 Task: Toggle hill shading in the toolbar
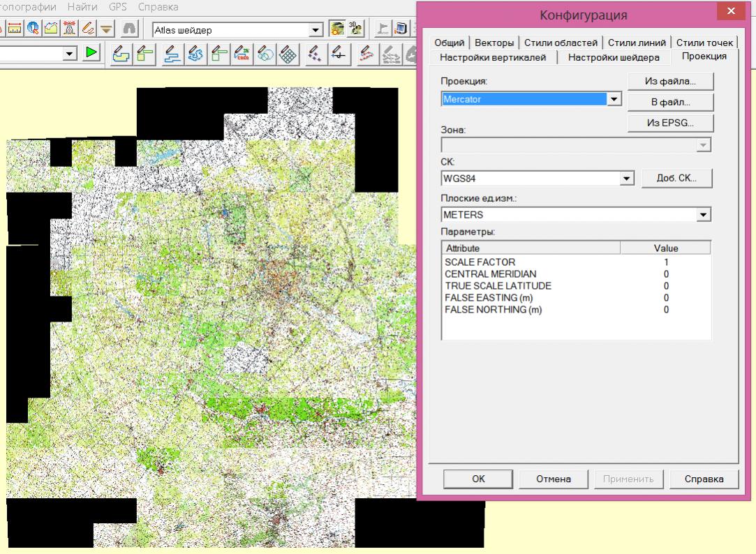(x=339, y=29)
